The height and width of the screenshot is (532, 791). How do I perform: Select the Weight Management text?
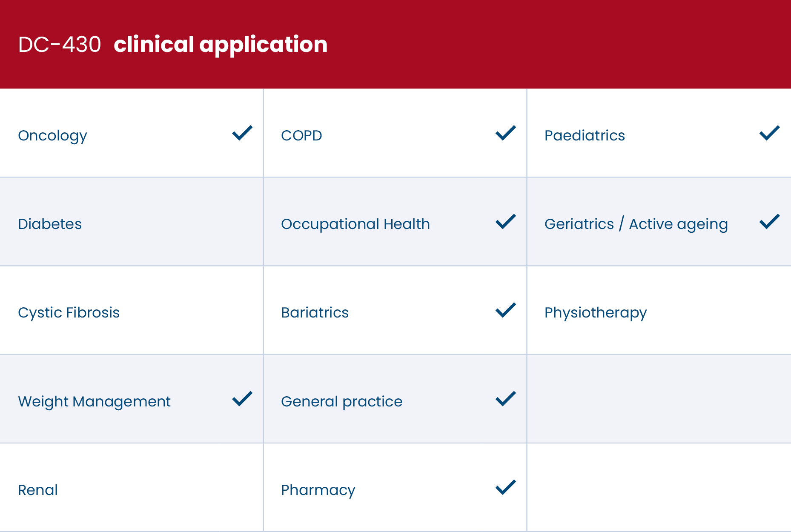[x=94, y=401]
